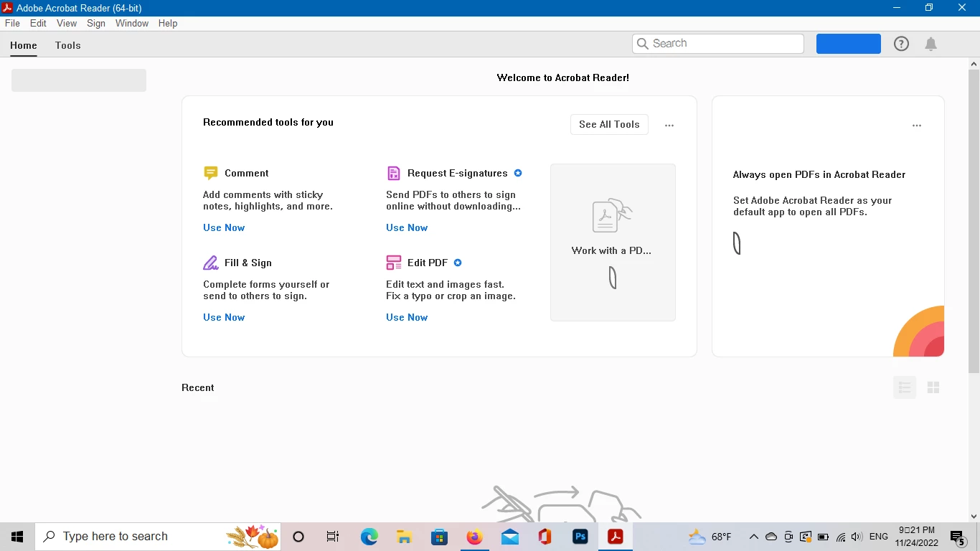The image size is (980, 551).
Task: Click Use Now under Edit PDF
Action: coord(407,317)
